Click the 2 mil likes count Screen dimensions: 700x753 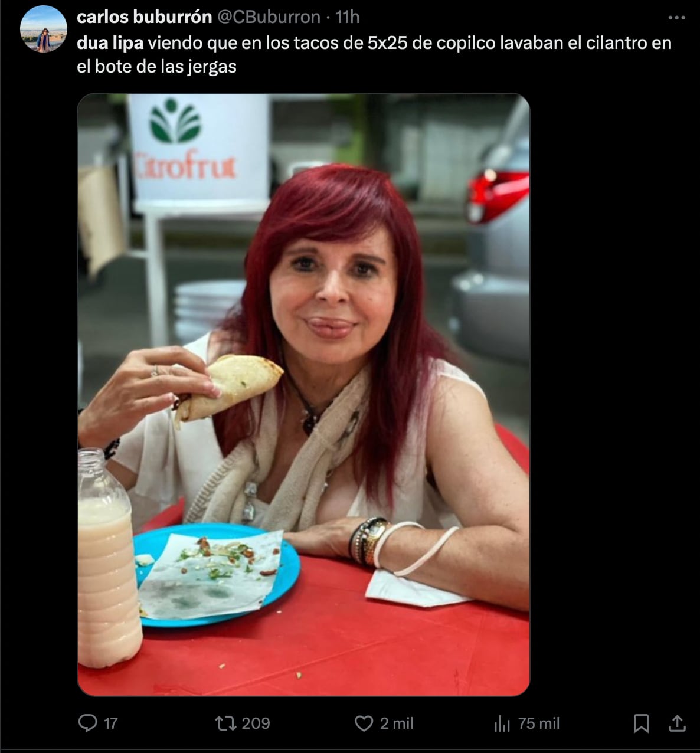click(x=397, y=723)
